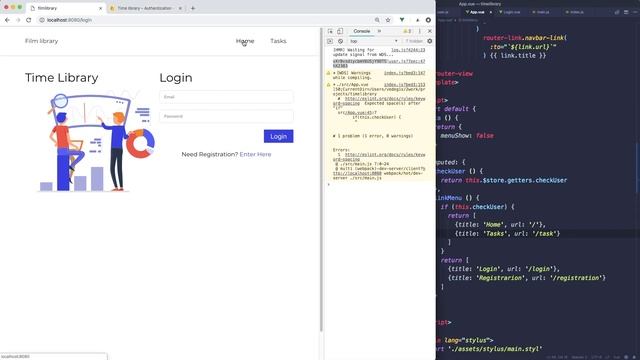Close the App.vue editor tab
Viewport: 640px width, 360px height.
[x=491, y=12]
